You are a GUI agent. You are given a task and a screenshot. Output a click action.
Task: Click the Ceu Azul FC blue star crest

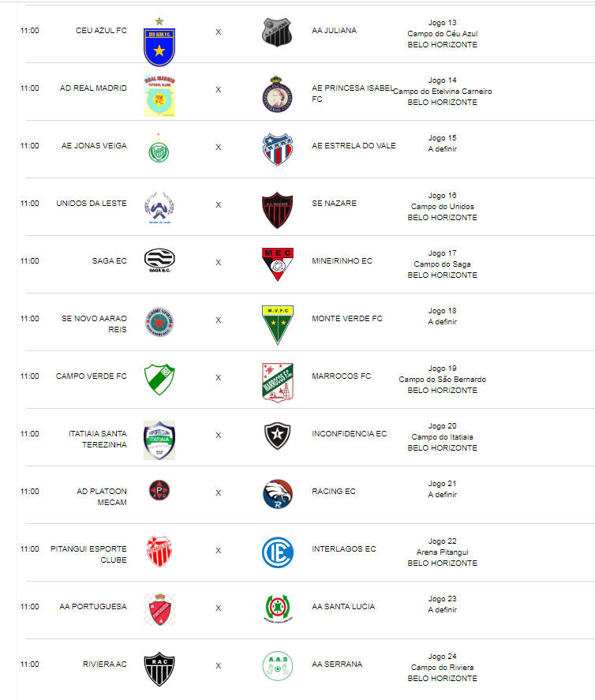[159, 42]
